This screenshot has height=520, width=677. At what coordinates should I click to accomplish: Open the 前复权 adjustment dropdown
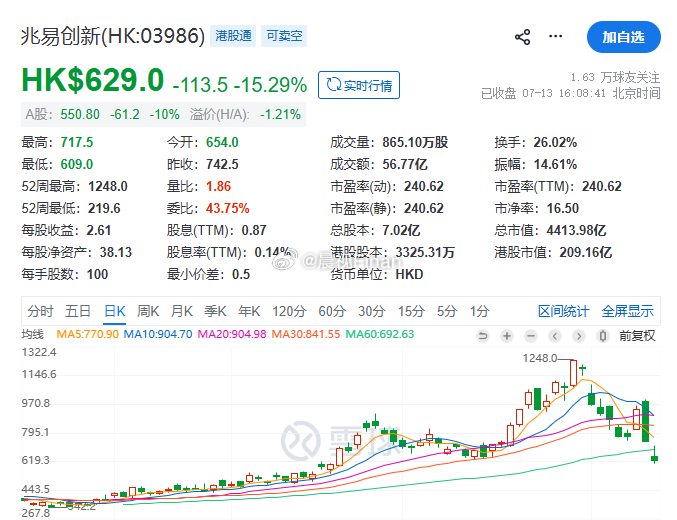637,336
